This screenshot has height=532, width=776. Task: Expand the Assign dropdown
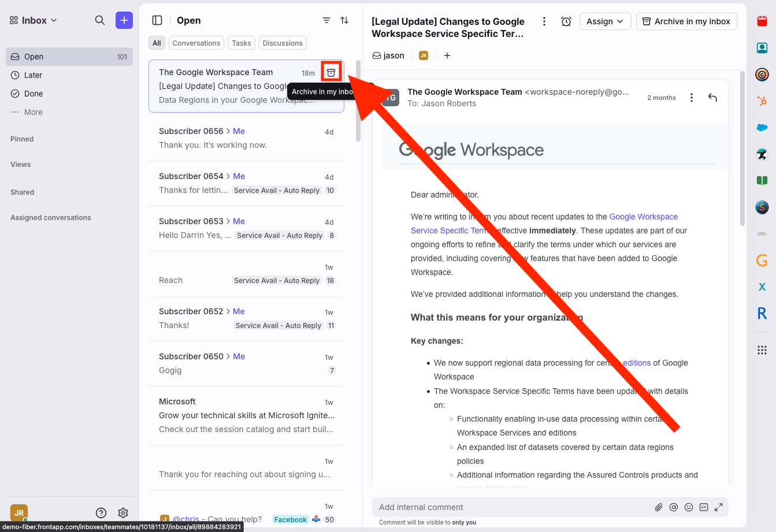pos(605,21)
